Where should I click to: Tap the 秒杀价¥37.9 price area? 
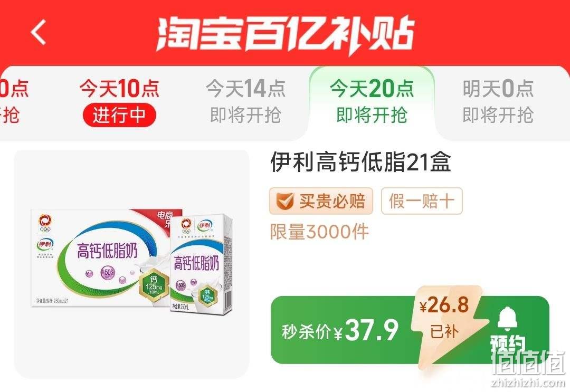[x=340, y=330]
